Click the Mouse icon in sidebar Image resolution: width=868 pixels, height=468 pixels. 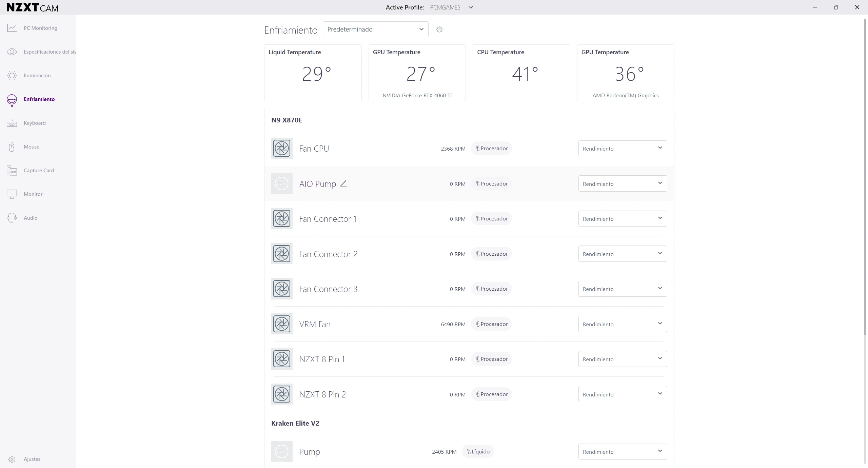coord(12,147)
